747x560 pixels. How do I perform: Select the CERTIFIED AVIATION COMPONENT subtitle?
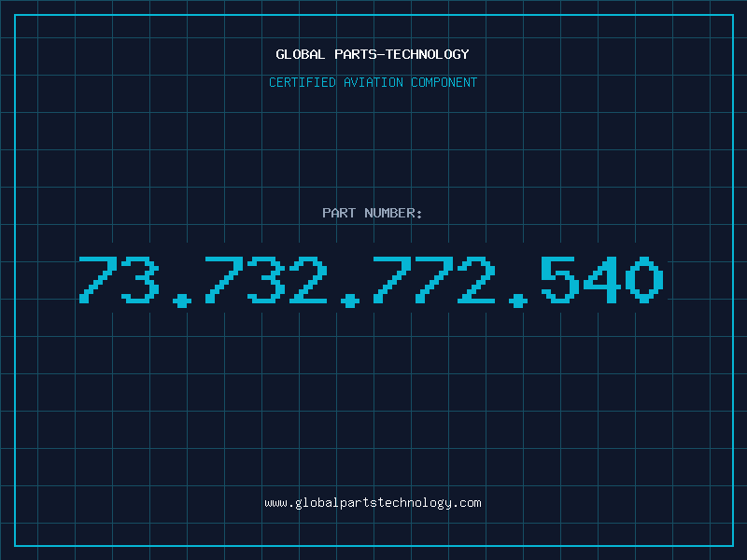(x=373, y=82)
